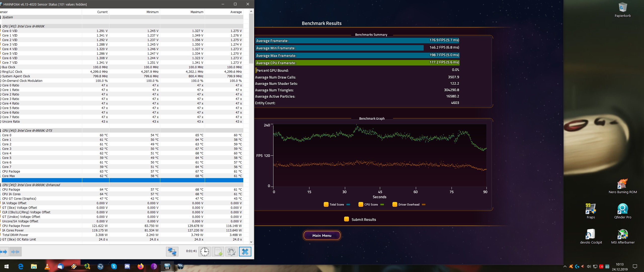This screenshot has width=644, height=272.
Task: Click the blue X close-sensors button
Action: (245, 251)
